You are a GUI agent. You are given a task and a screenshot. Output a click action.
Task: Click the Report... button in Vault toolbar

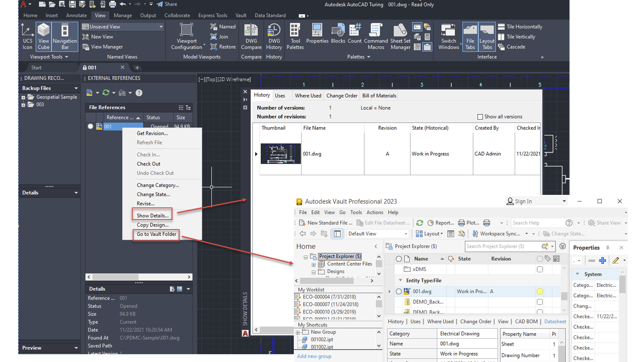pyautogui.click(x=441, y=223)
